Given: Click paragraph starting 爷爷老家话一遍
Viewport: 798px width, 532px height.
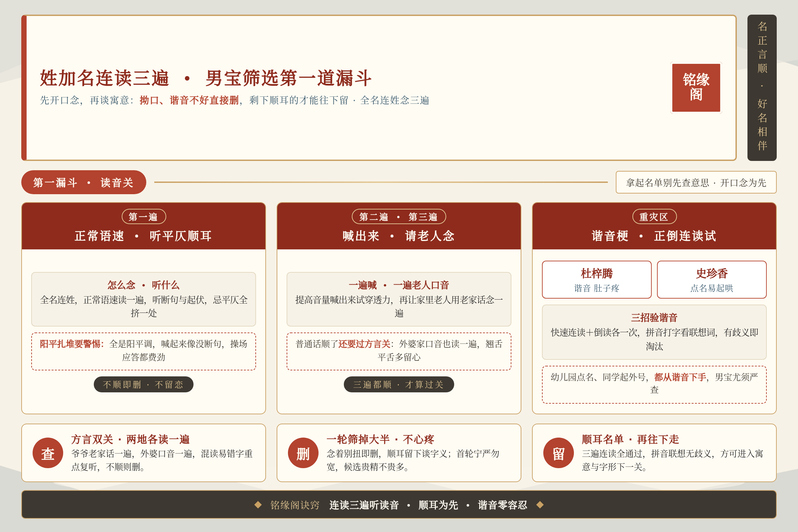Looking at the screenshot, I should (x=162, y=460).
